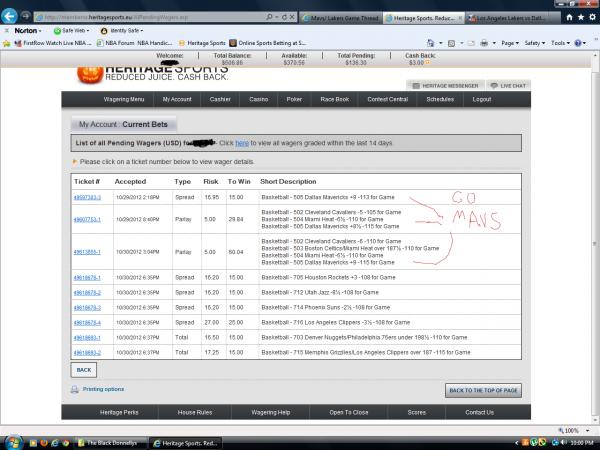Click the BACK button below the table

pos(82,369)
